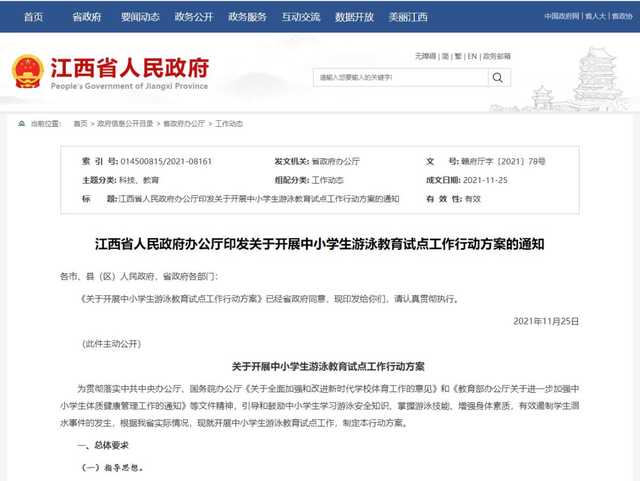Go to 数据开放 section
The width and height of the screenshot is (640, 481).
point(354,17)
